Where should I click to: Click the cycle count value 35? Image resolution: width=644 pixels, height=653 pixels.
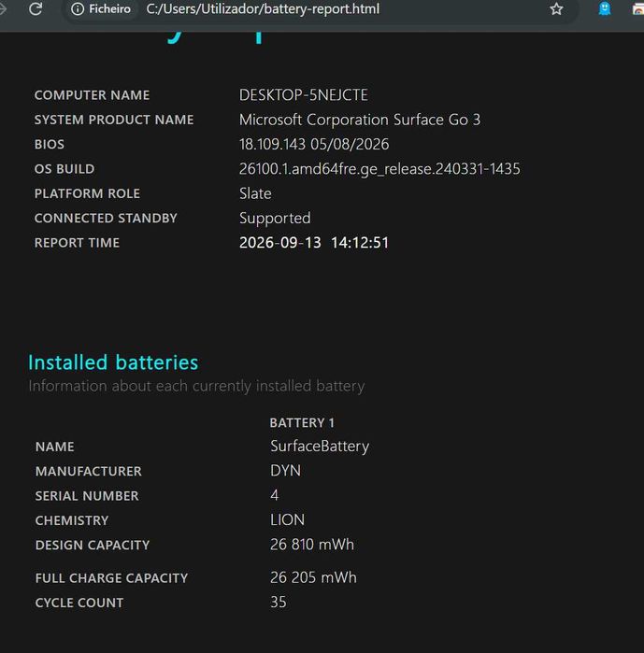pos(279,603)
